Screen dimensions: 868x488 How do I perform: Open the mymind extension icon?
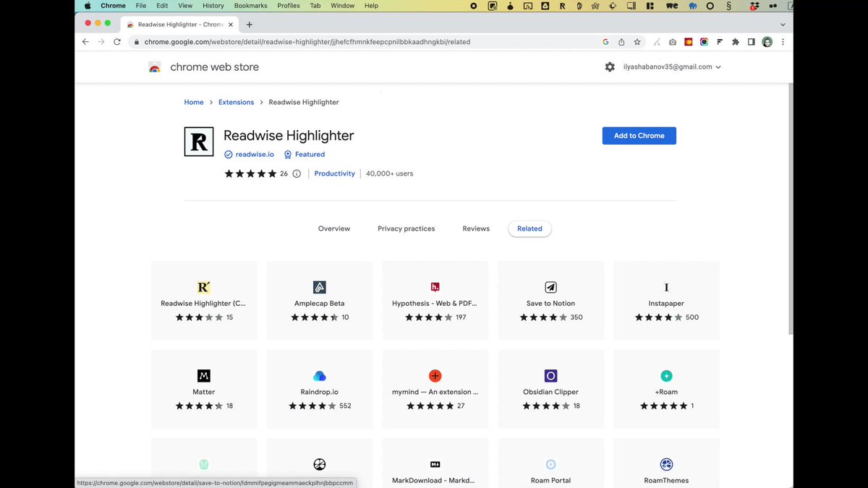(x=435, y=376)
